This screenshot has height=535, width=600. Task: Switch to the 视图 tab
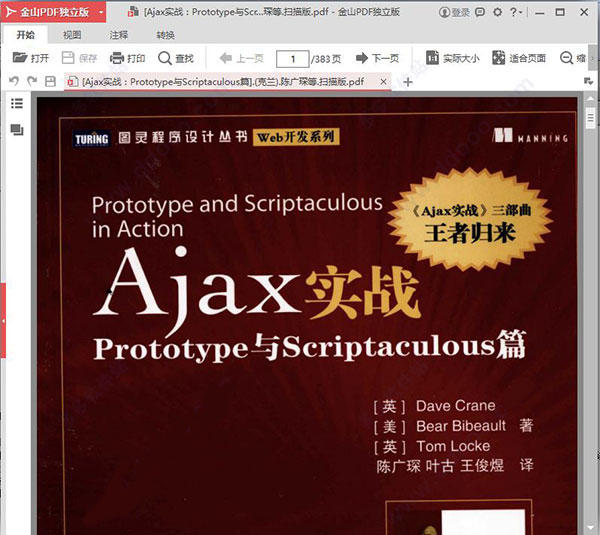click(x=72, y=35)
